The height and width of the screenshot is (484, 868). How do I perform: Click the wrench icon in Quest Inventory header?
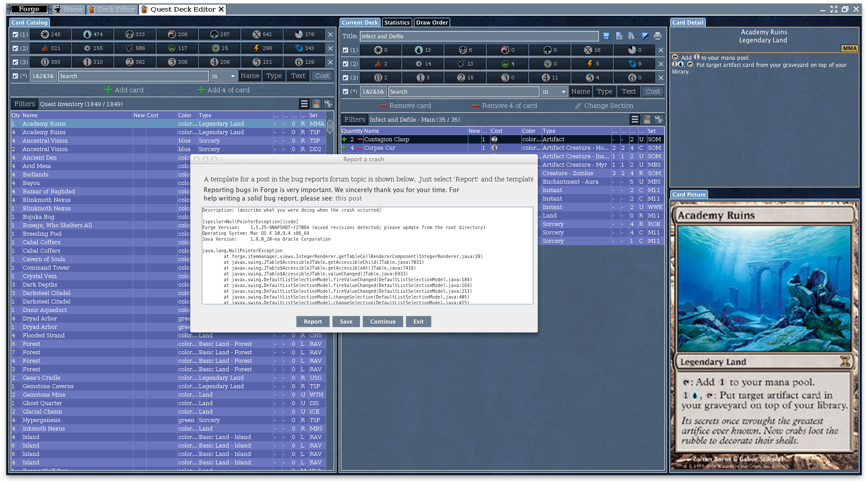(328, 104)
